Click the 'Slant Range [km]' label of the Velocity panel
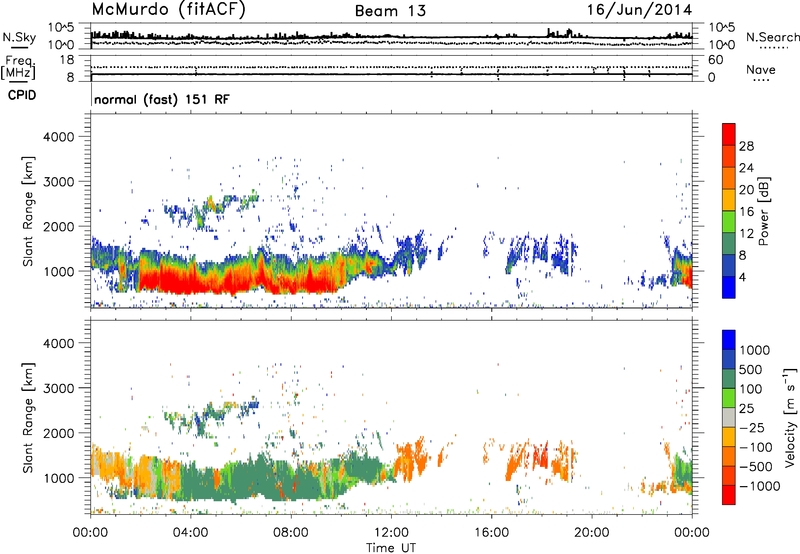Viewport: 800px width, 554px height. [28, 418]
